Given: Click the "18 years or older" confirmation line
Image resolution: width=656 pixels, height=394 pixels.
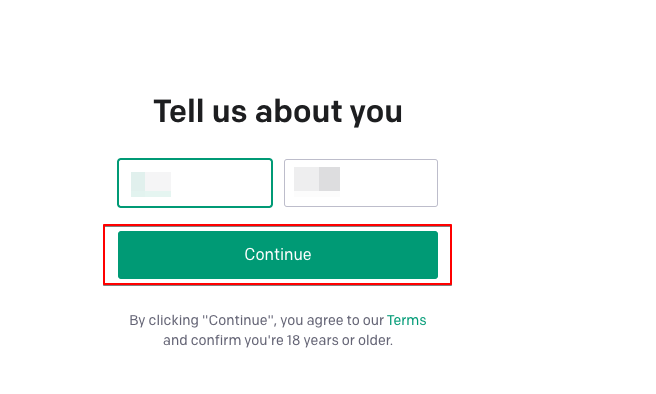Looking at the screenshot, I should 278,340.
